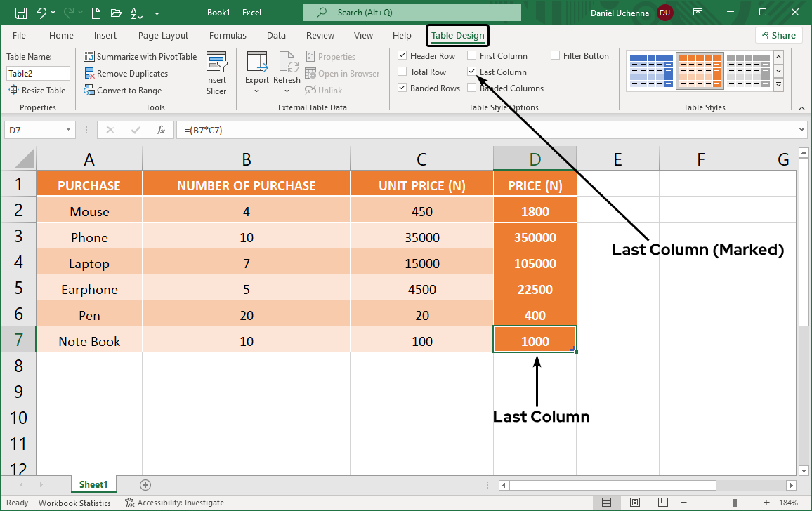Viewport: 812px width, 511px height.
Task: Open the Data ribbon tab
Action: (x=276, y=35)
